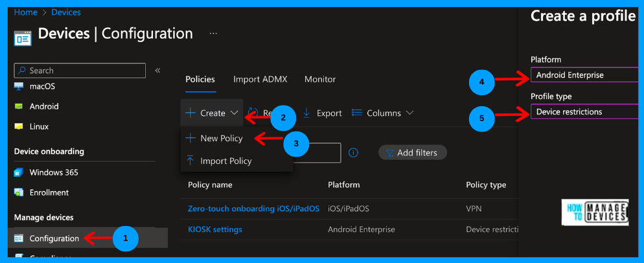The image size is (644, 263).
Task: Switch to the Policies tab
Action: click(x=200, y=79)
